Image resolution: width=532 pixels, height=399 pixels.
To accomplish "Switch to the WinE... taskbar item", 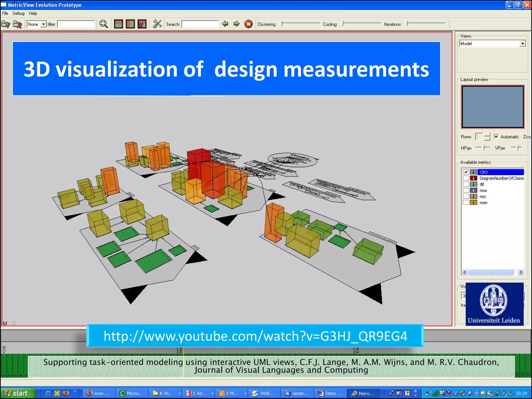I will point(264,393).
